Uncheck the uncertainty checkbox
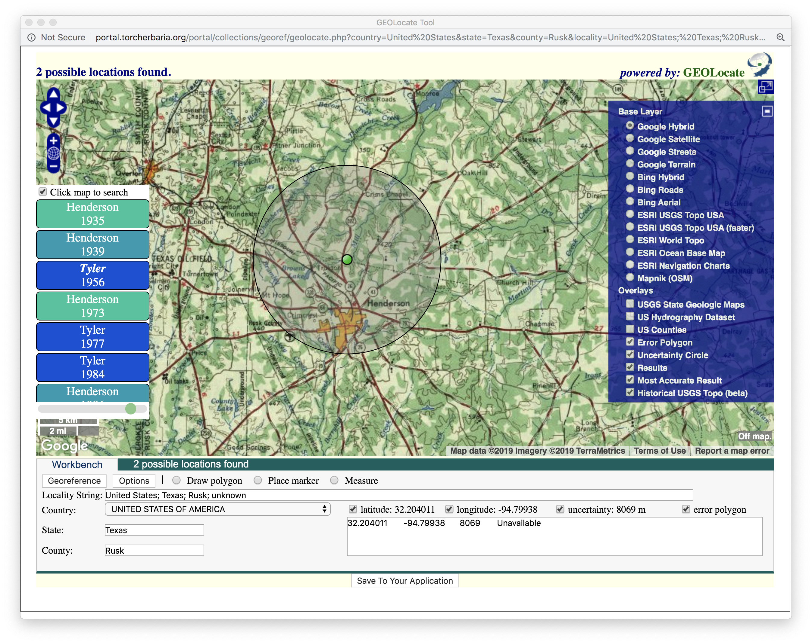 click(x=560, y=509)
